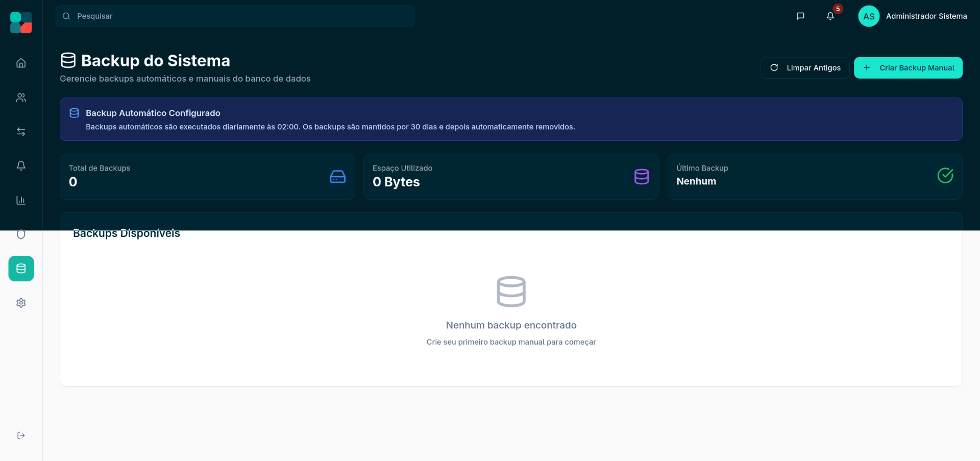Select the highlighted database backup sidebar icon
Image resolution: width=980 pixels, height=461 pixels.
(21, 269)
